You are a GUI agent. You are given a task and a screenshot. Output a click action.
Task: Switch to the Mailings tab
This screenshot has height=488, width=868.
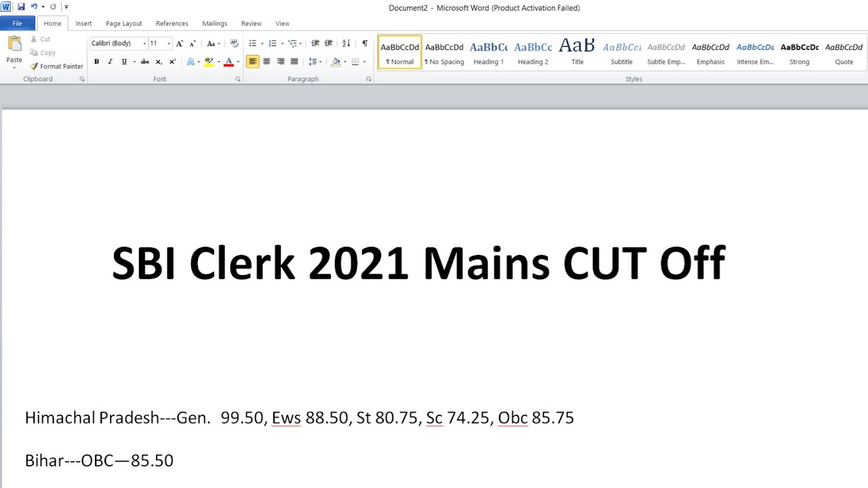pos(215,24)
